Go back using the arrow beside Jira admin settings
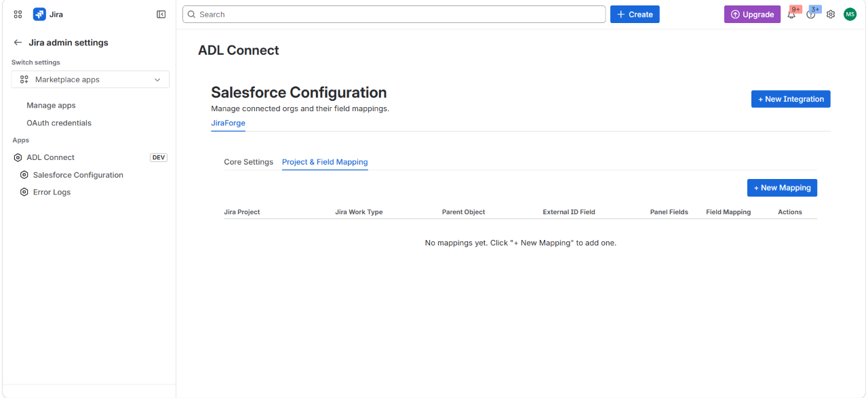The image size is (868, 398). [18, 42]
